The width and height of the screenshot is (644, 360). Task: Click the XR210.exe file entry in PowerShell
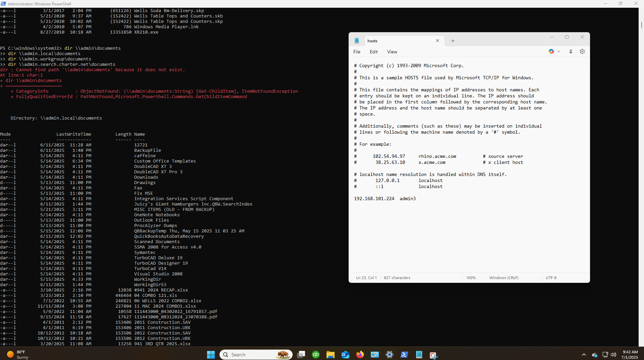point(146,32)
